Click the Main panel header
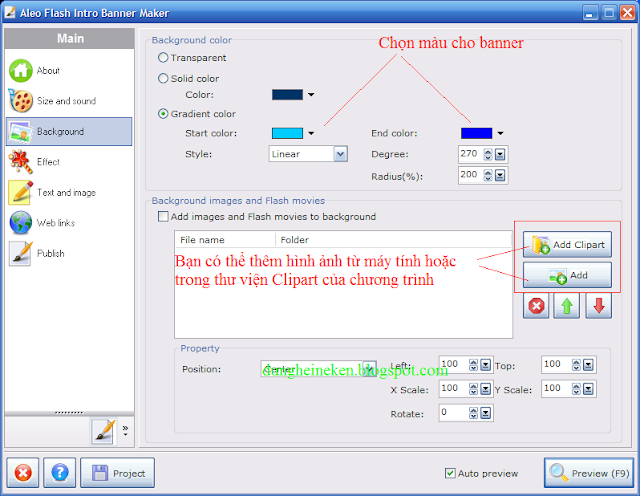The height and width of the screenshot is (496, 640). (70, 38)
